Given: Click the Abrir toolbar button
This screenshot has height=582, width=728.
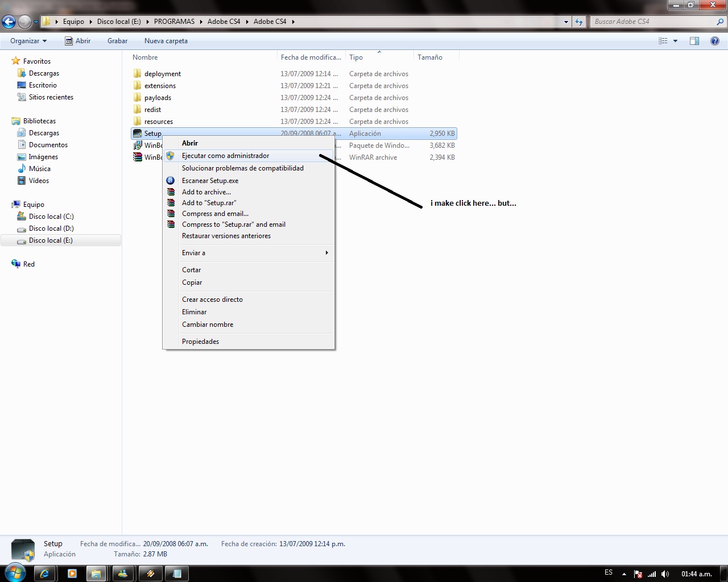Looking at the screenshot, I should click(77, 41).
